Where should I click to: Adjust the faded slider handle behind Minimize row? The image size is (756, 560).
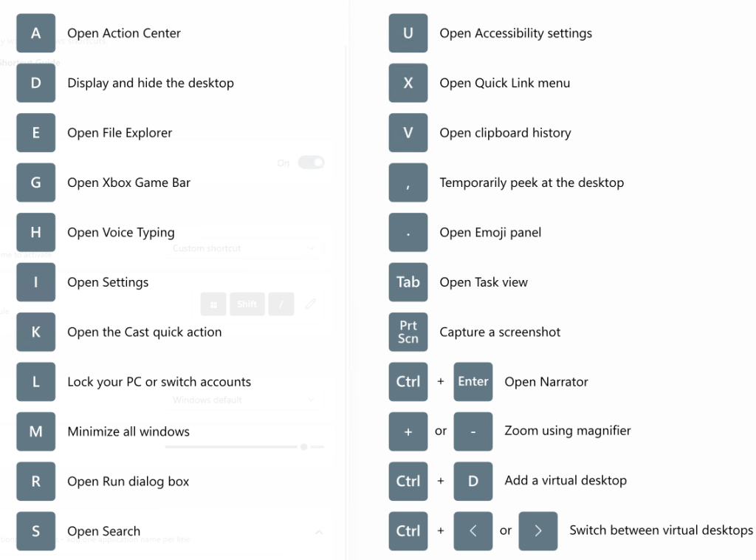tap(303, 447)
